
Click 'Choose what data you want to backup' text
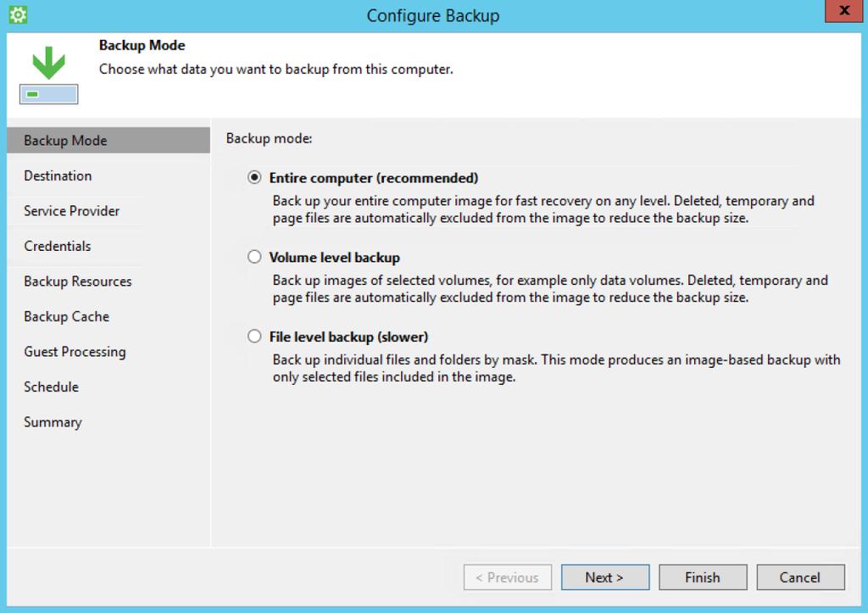[276, 70]
